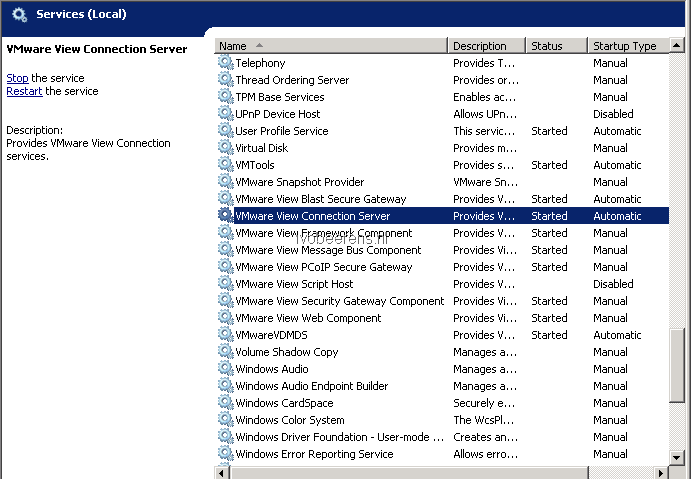Click the gear icon for Volume Shadow Copy
Screen dimensions: 691x479
[x=226, y=352]
